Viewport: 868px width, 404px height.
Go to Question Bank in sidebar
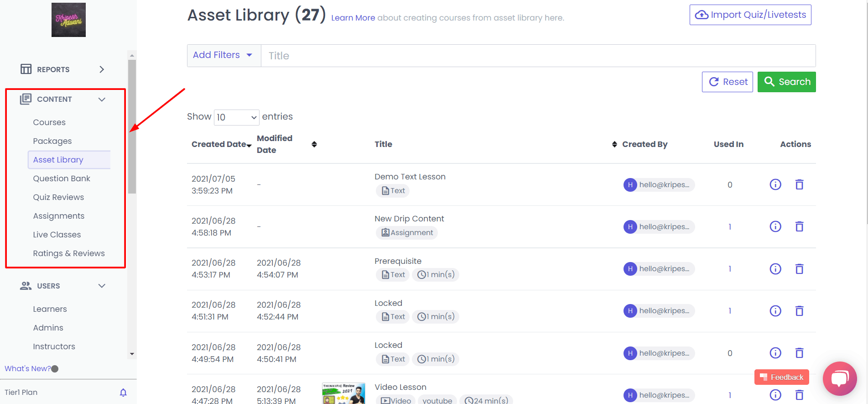pyautogui.click(x=62, y=178)
